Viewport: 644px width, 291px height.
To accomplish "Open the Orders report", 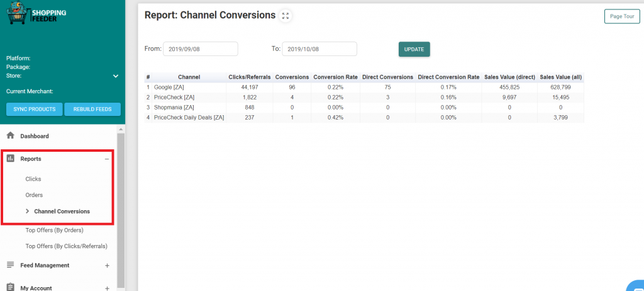I will [x=34, y=195].
